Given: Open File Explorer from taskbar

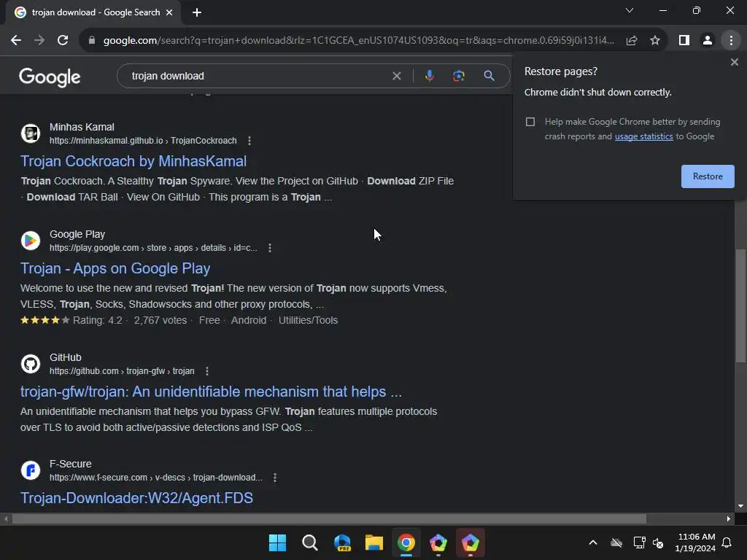Looking at the screenshot, I should click(374, 542).
